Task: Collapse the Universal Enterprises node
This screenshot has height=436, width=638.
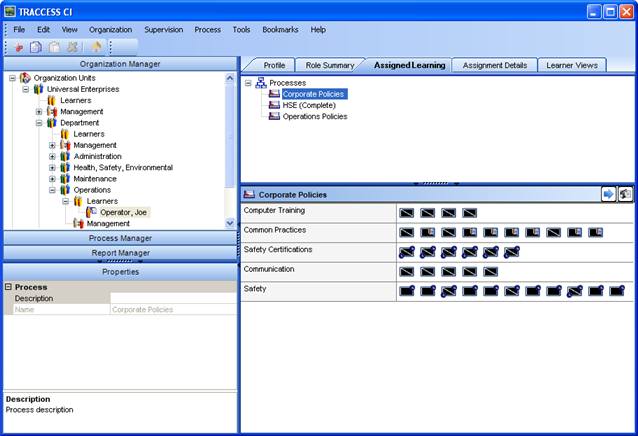Action: click(x=26, y=89)
